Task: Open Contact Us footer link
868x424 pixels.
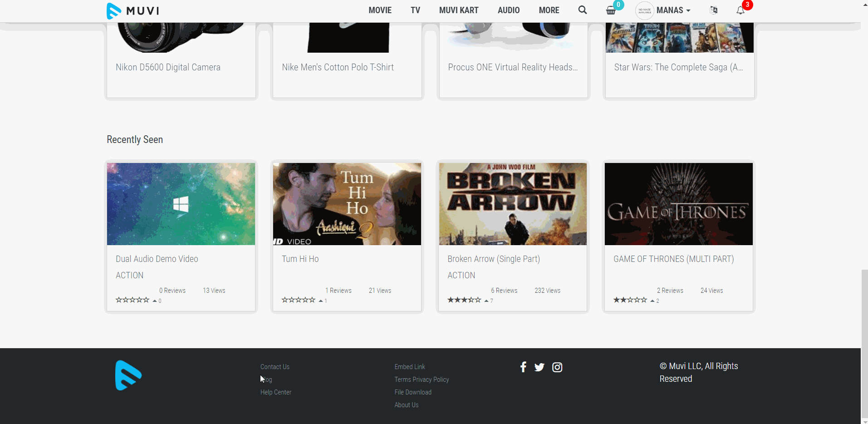Action: 275,367
